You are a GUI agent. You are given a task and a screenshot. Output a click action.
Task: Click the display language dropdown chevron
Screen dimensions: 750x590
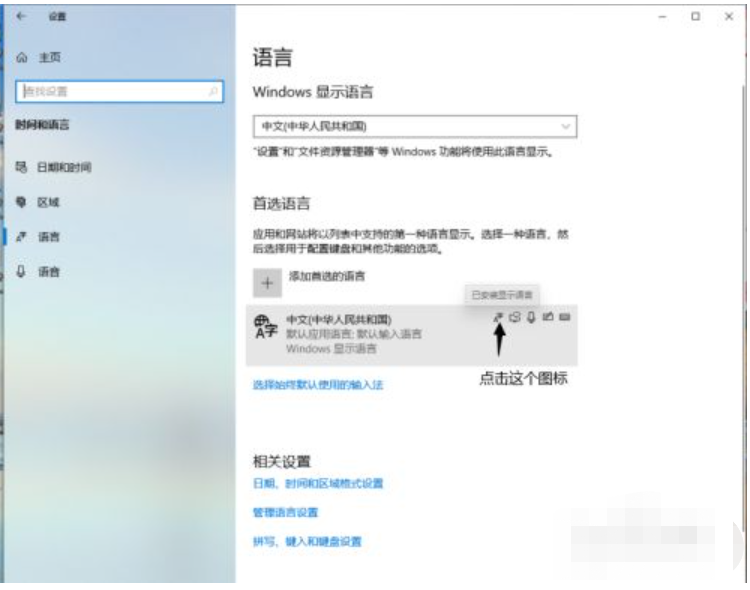(x=565, y=126)
